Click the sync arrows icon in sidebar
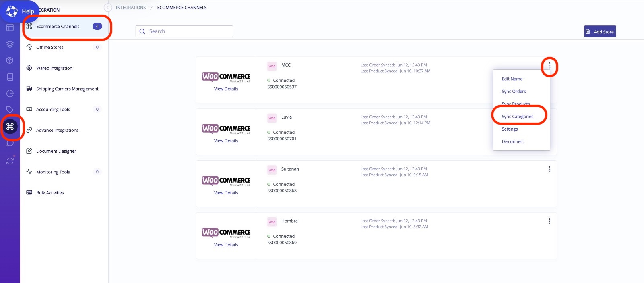 [x=10, y=161]
